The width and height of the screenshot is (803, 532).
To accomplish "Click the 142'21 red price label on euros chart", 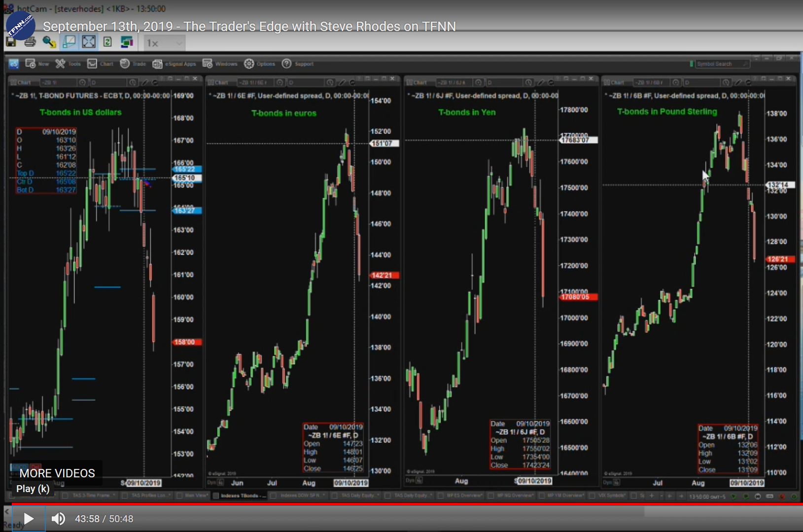I will point(384,275).
